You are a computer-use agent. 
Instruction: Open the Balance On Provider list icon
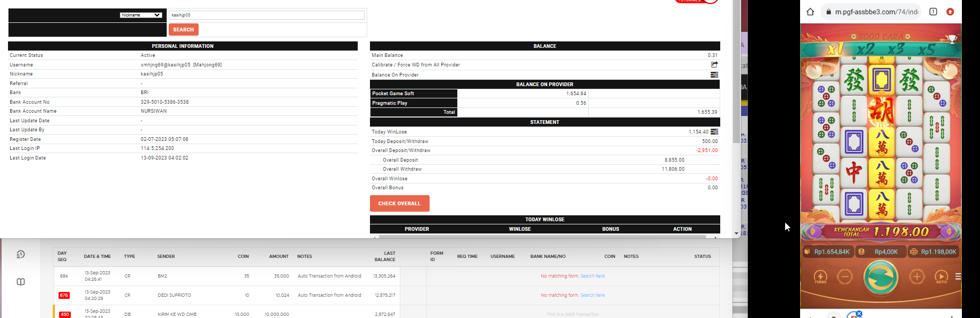tap(714, 75)
